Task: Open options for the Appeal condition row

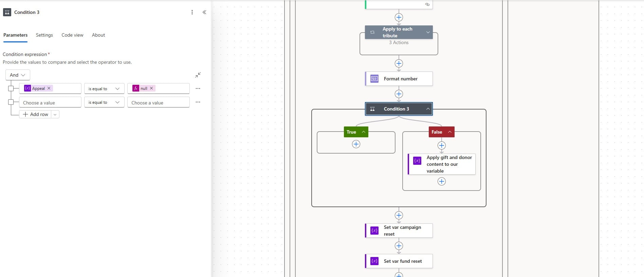Action: (198, 88)
